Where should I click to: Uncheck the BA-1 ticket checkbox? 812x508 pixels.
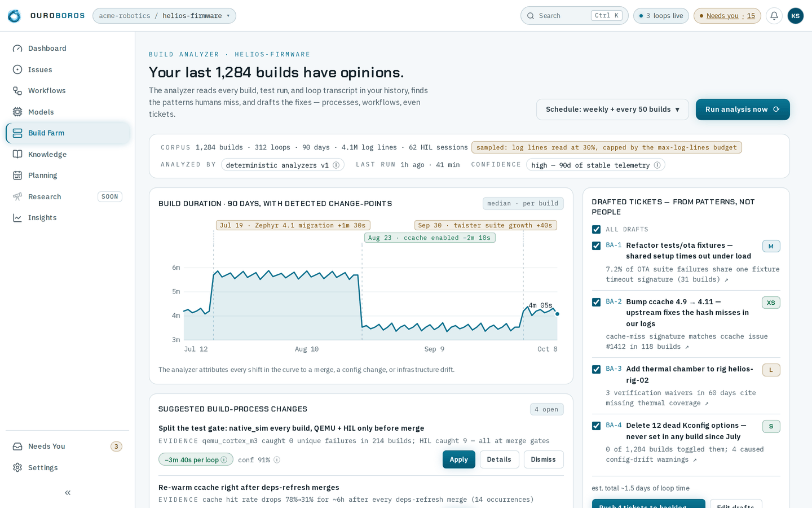(x=596, y=246)
